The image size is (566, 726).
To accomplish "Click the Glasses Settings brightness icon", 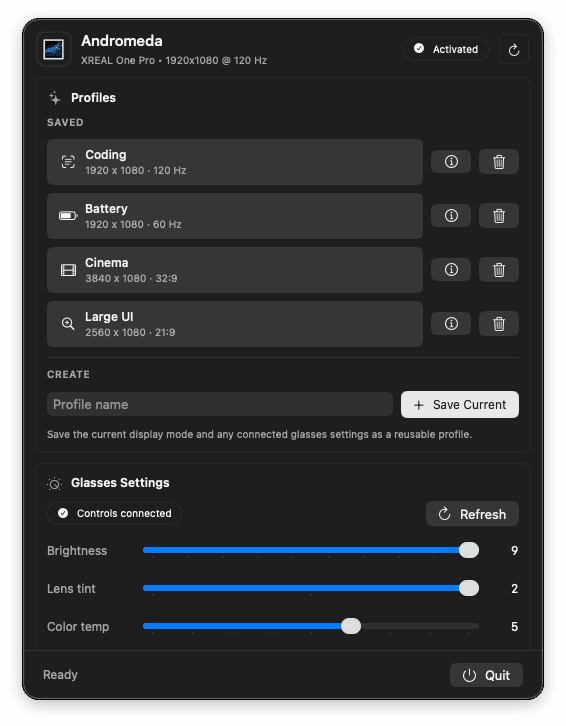I will (55, 483).
